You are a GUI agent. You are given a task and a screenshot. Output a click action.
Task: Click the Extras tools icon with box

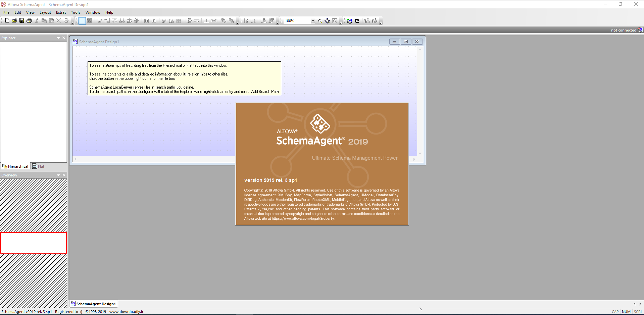coord(367,21)
